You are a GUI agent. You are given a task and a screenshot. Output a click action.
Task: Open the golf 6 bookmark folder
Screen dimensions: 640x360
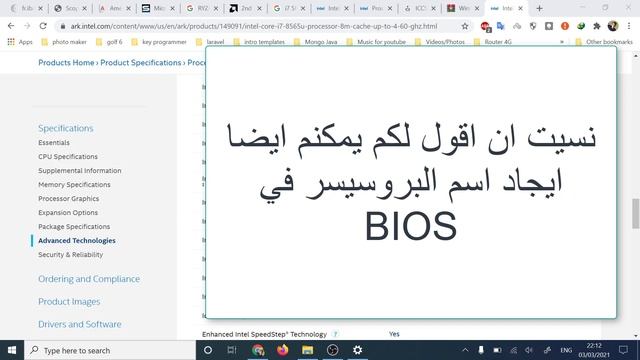[109, 42]
